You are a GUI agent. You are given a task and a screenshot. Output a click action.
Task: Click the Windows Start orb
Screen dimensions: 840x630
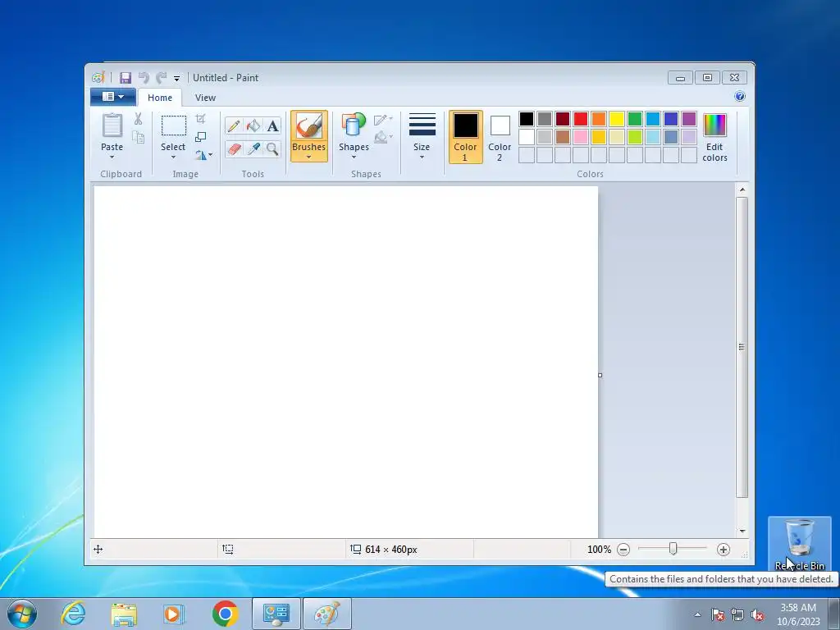point(22,614)
